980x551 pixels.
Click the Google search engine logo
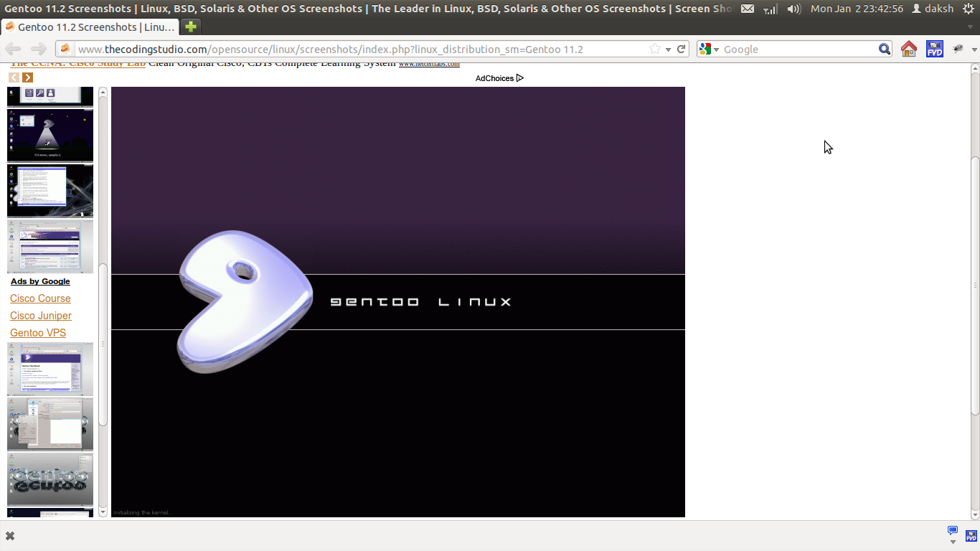(x=705, y=49)
